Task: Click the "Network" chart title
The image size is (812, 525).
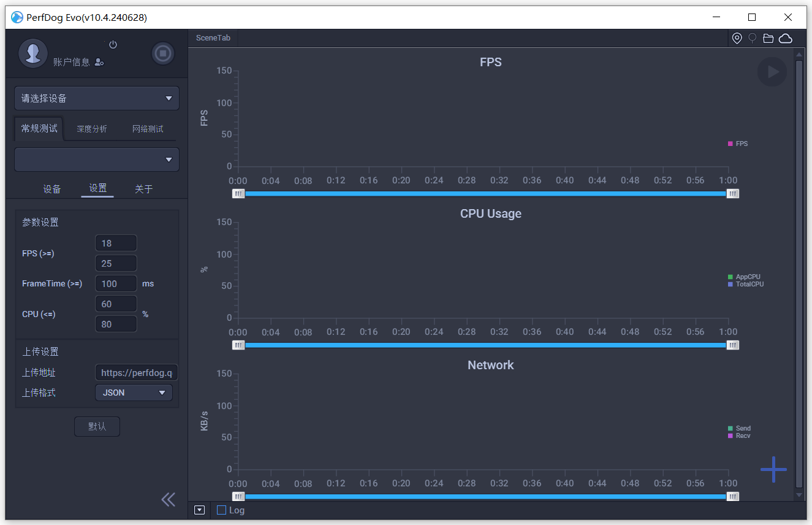Action: [x=491, y=365]
